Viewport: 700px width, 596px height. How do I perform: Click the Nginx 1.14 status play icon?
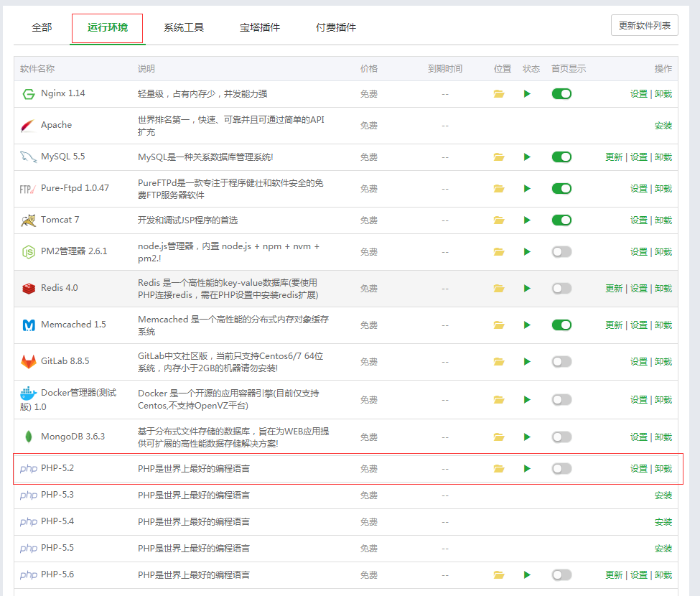tap(527, 94)
